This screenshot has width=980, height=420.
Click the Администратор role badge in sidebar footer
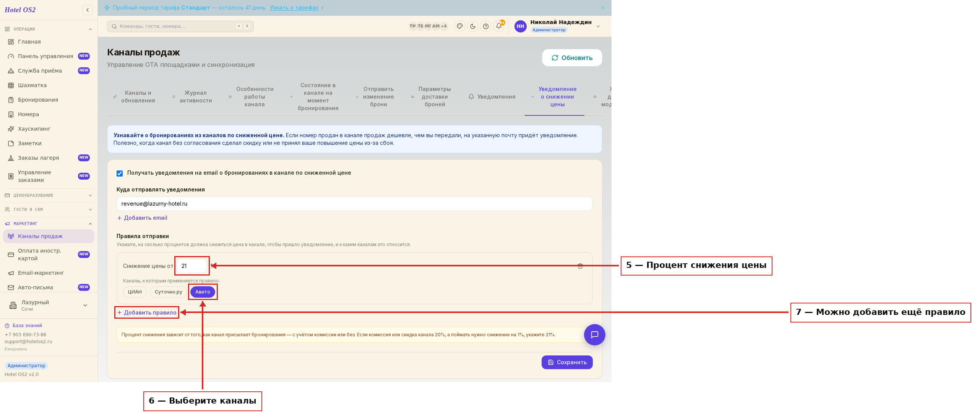26,366
